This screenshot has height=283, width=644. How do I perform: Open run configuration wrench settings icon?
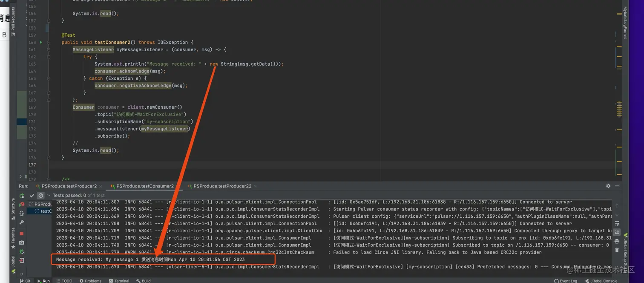[22, 222]
